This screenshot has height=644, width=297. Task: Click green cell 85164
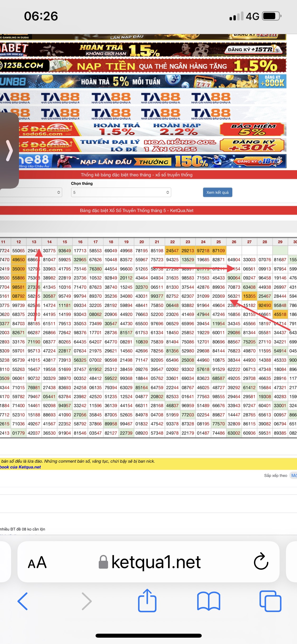tap(142, 388)
